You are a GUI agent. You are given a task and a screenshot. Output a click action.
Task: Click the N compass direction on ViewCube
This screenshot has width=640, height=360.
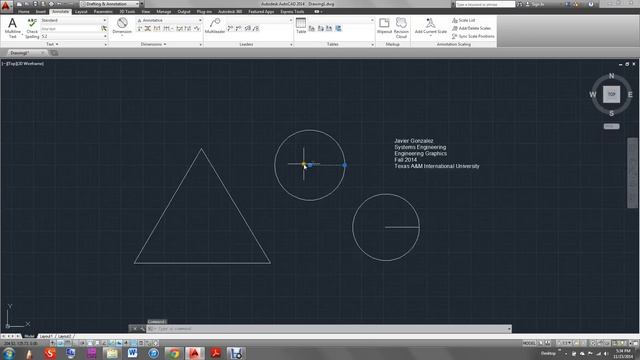point(611,76)
